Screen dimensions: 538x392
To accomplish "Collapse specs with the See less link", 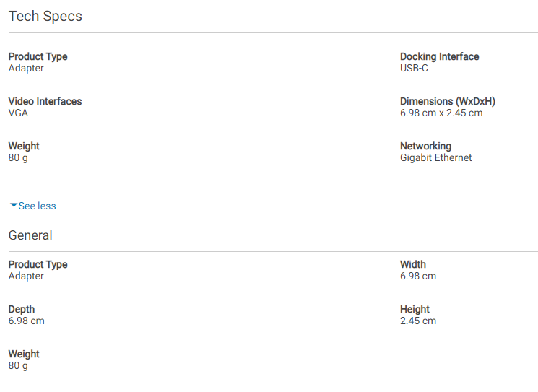I will (x=37, y=206).
